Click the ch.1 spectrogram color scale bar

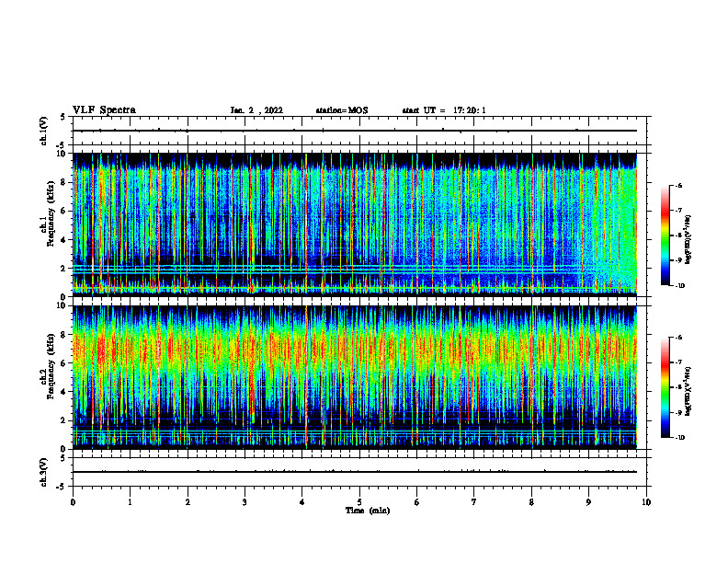click(x=665, y=236)
